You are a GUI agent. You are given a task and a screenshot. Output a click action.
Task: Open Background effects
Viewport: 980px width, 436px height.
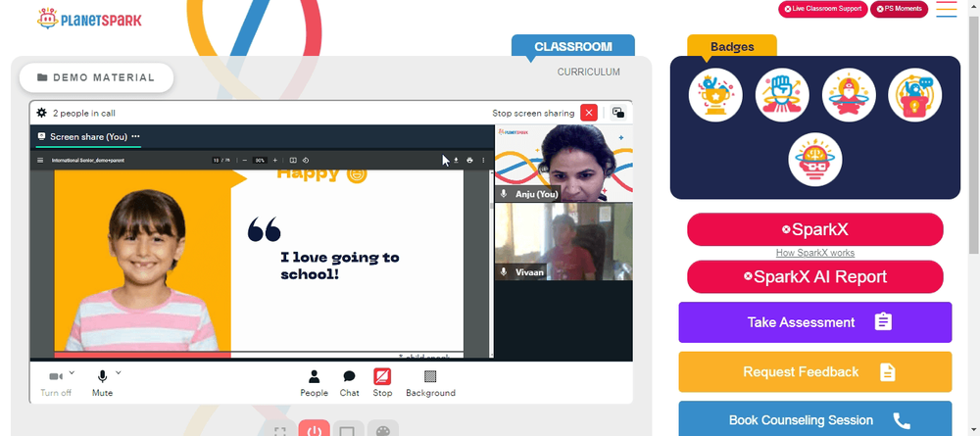pyautogui.click(x=430, y=383)
